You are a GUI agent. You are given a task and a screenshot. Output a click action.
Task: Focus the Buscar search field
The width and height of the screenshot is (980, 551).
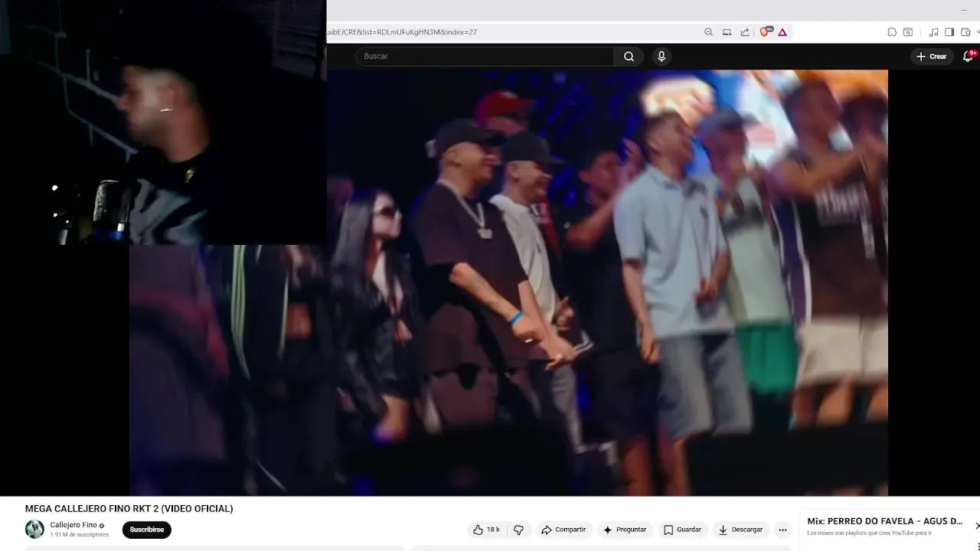[x=485, y=57]
